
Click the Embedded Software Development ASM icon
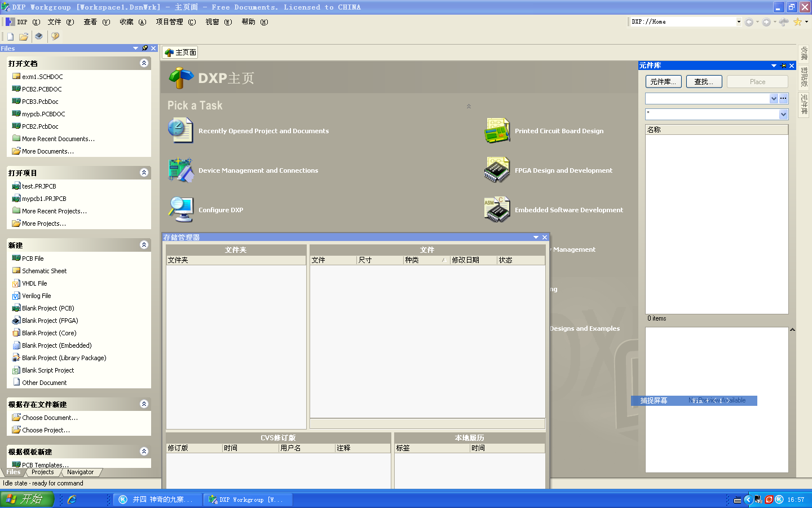click(x=497, y=209)
